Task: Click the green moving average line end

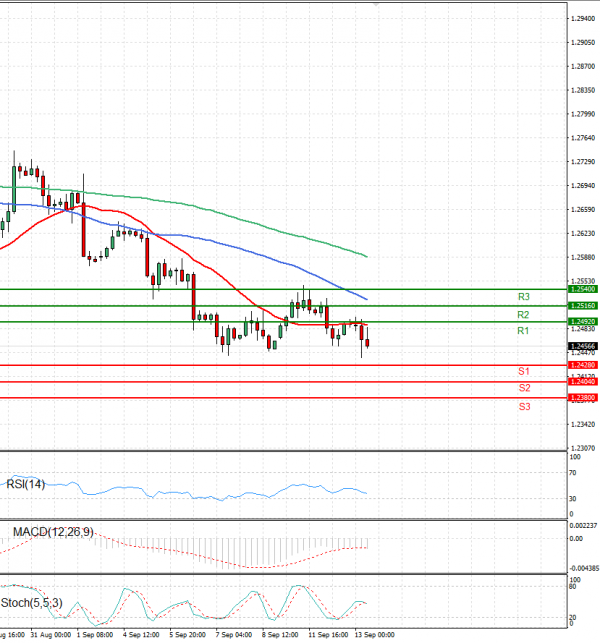Action: [366, 257]
